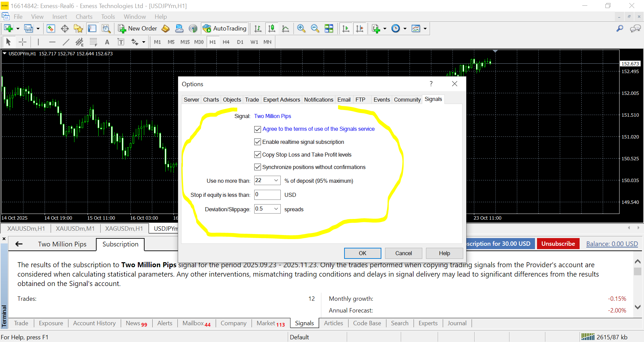
Task: Open the Account History terminal tab
Action: (x=94, y=323)
